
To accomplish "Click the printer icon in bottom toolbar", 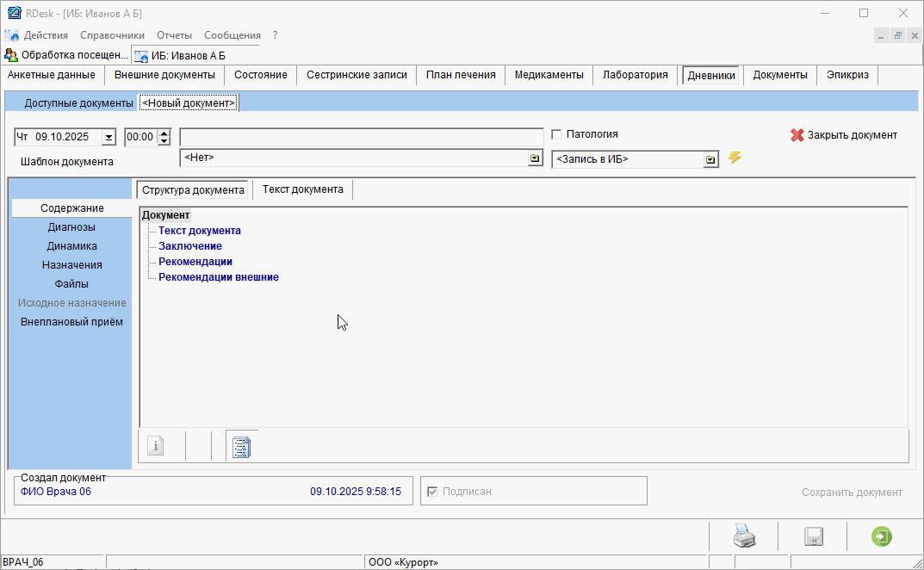I will click(744, 536).
